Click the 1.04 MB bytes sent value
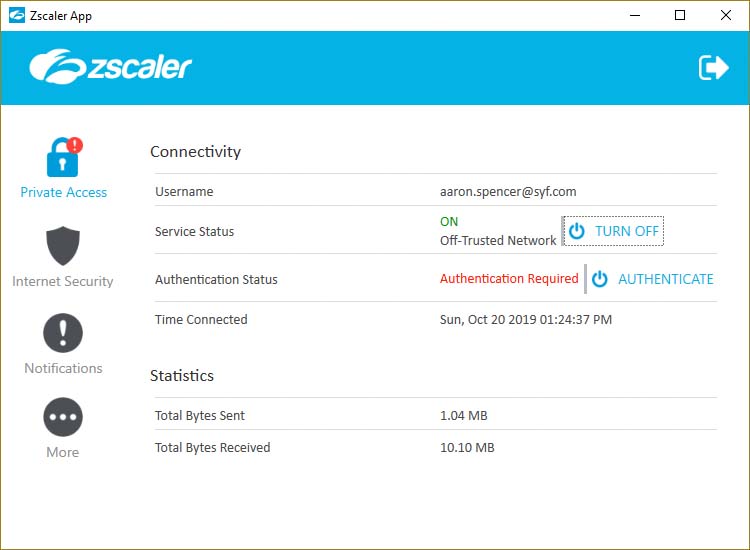This screenshot has height=550, width=750. coord(463,416)
